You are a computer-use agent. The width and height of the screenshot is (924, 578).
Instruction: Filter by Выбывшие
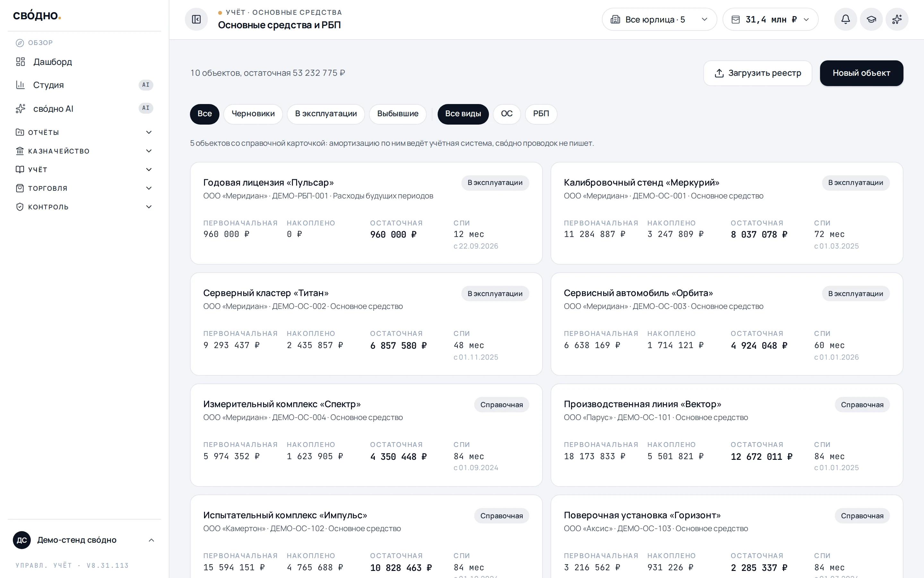pyautogui.click(x=398, y=114)
